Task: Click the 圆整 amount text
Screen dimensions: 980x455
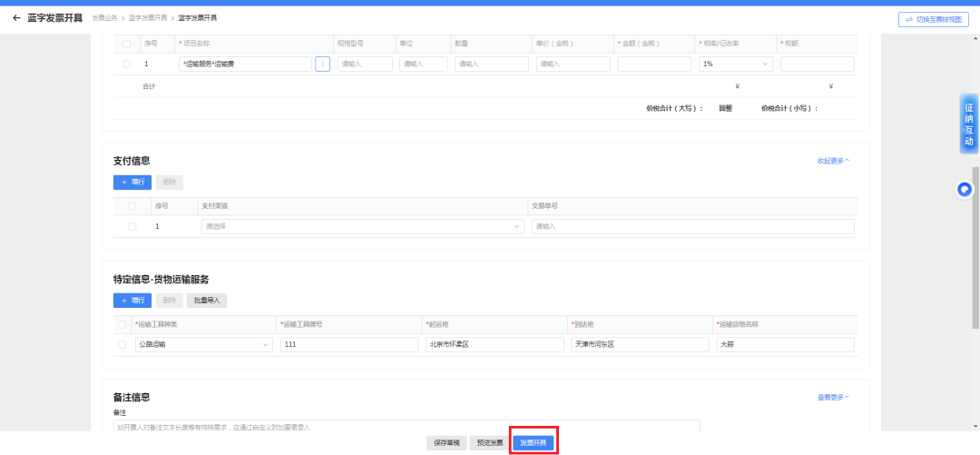Action: (726, 108)
